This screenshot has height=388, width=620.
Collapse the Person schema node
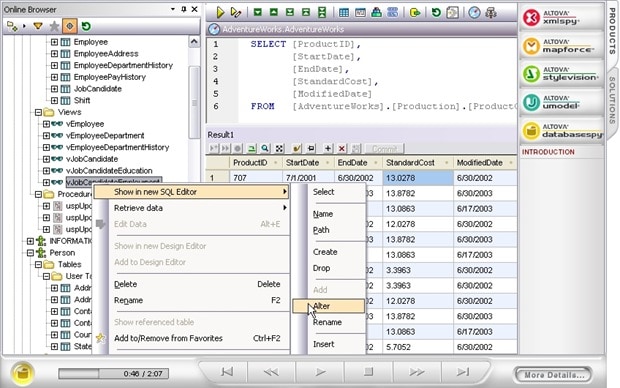[x=30, y=253]
